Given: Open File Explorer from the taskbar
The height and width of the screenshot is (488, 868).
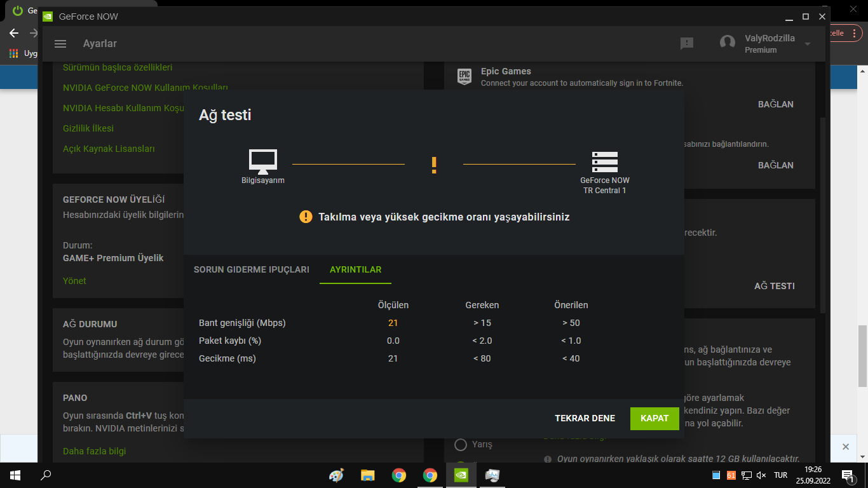Looking at the screenshot, I should click(367, 475).
